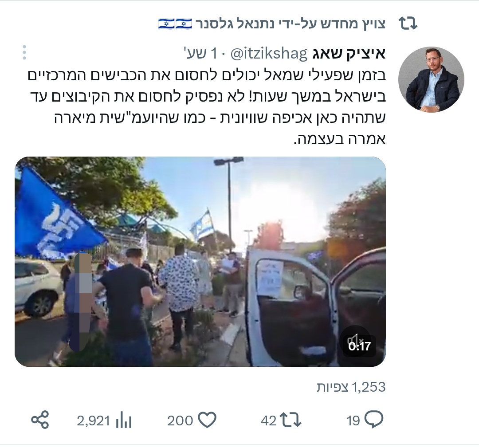
Task: Click the 0:17 video duration badge
Action: pos(359,346)
